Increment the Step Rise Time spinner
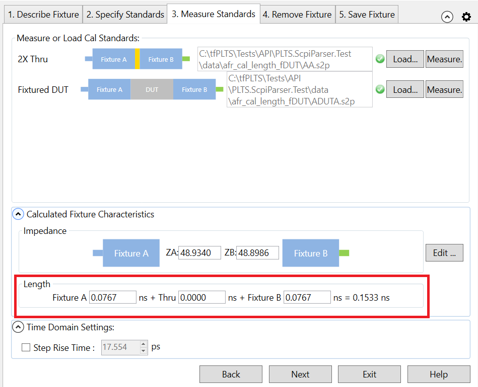Screen dimensions: 478x387 point(143,344)
